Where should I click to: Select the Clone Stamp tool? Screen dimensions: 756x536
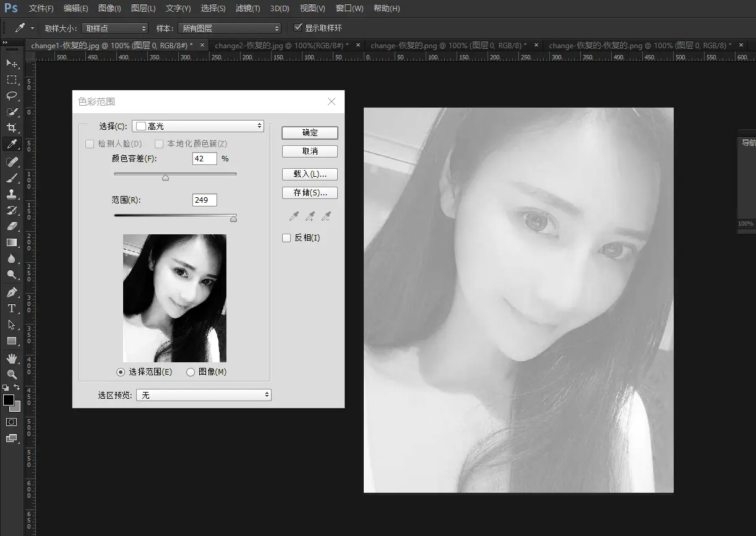(12, 194)
